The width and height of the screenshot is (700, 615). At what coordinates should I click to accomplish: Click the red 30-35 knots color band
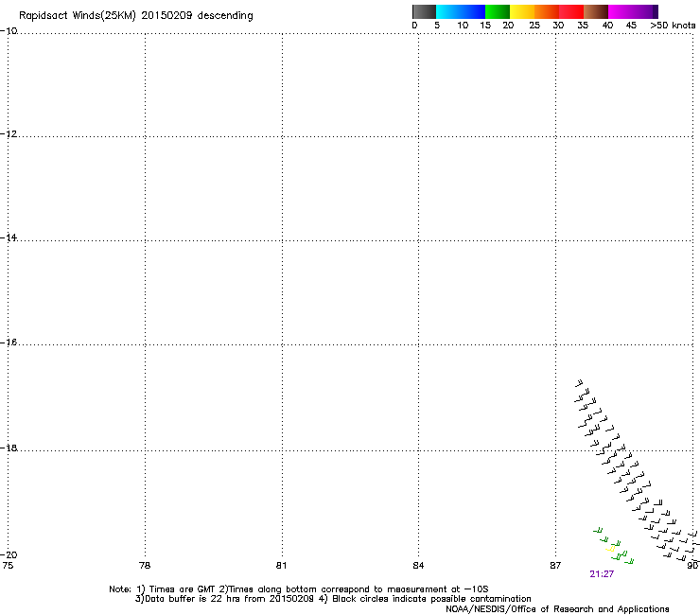[571, 11]
